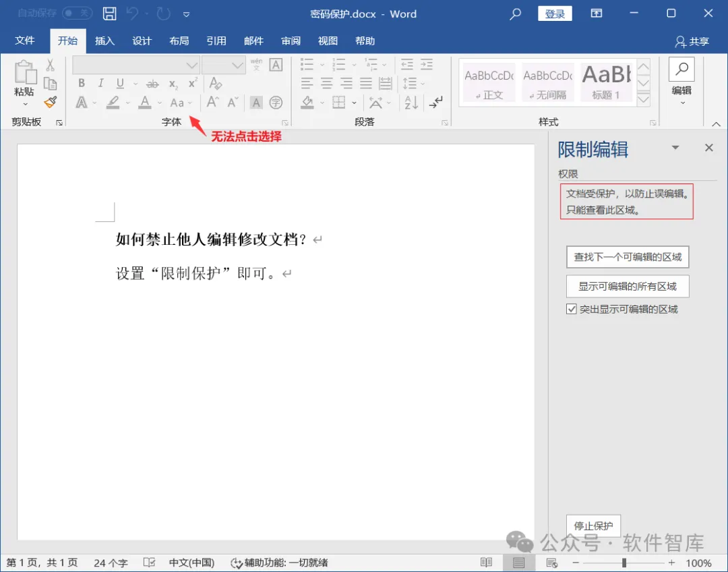Close the 限制编辑 pane
Screen dimensions: 728x572
708,148
